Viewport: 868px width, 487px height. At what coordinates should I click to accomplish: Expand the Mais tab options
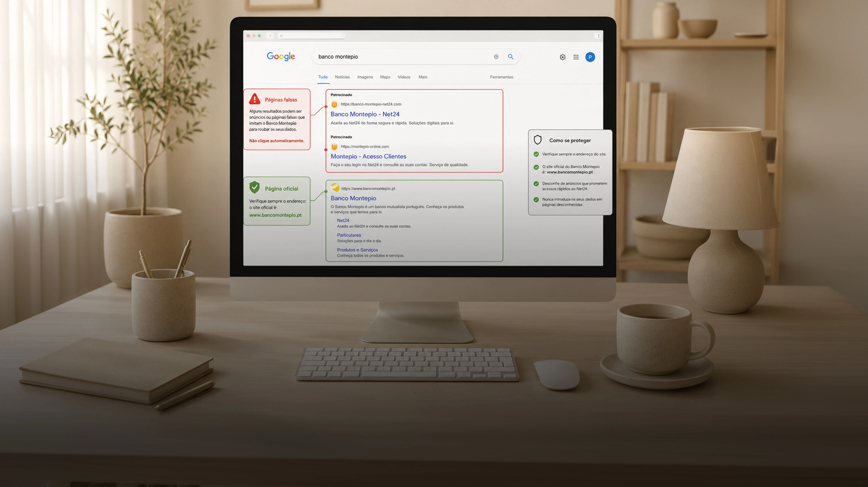[423, 77]
